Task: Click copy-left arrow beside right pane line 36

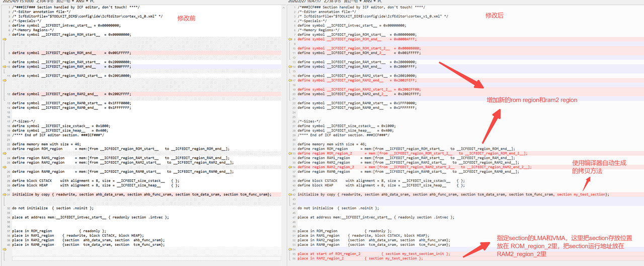Action: pos(290,167)
